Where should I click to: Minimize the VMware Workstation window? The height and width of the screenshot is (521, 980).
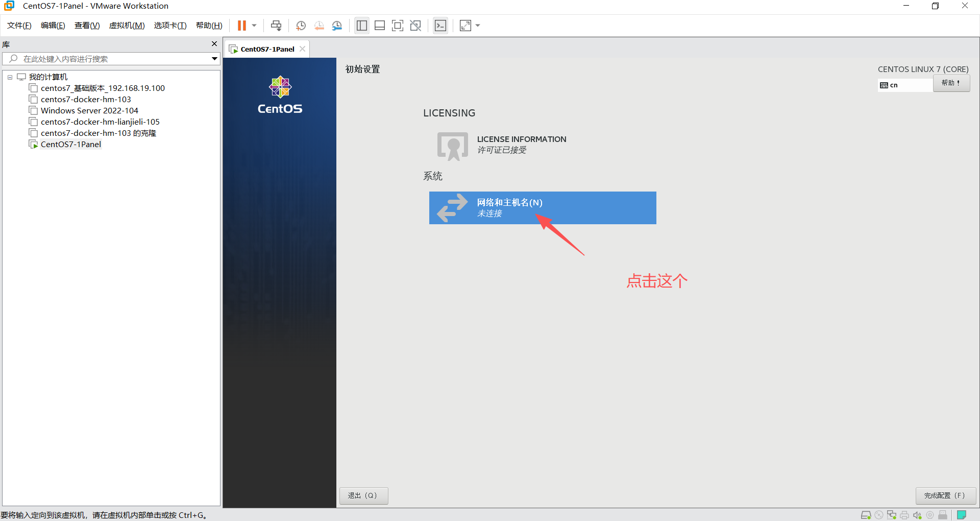coord(906,6)
